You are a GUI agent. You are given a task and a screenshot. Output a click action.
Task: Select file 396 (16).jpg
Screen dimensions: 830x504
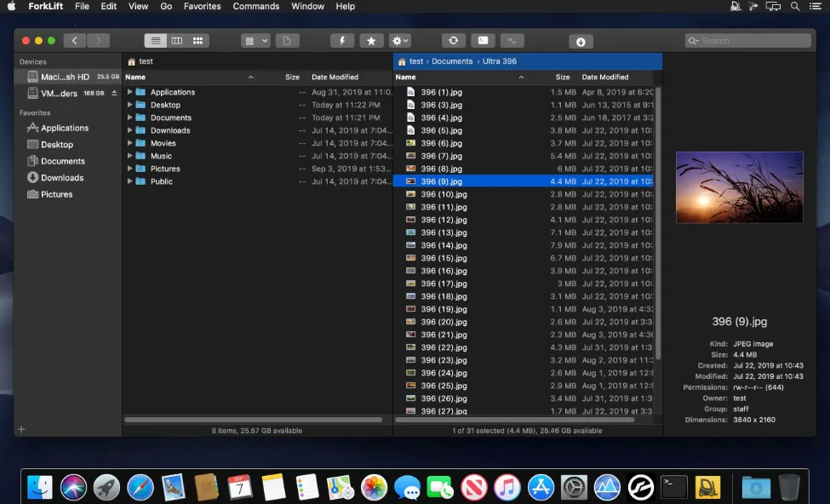click(x=524, y=271)
